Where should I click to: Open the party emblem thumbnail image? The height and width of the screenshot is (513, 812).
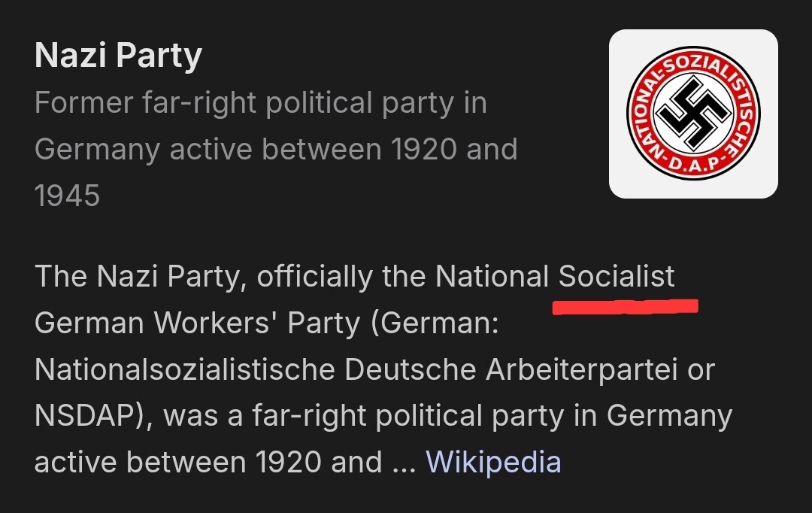pyautogui.click(x=693, y=114)
